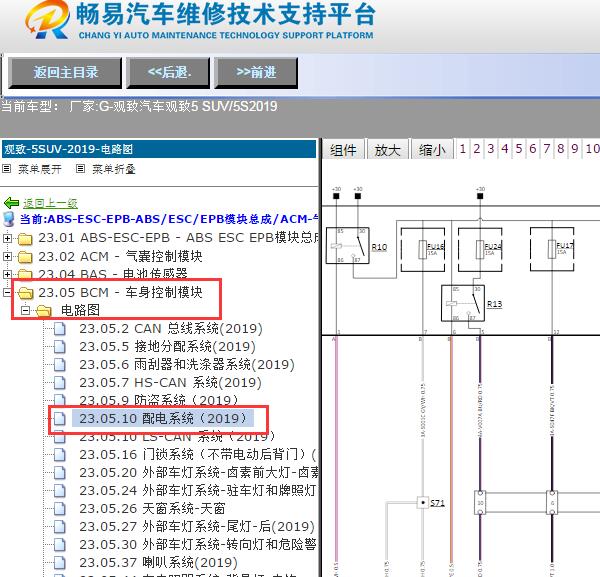This screenshot has width=600, height=577.
Task: Click splice S71 label in diagram
Action: (x=437, y=503)
